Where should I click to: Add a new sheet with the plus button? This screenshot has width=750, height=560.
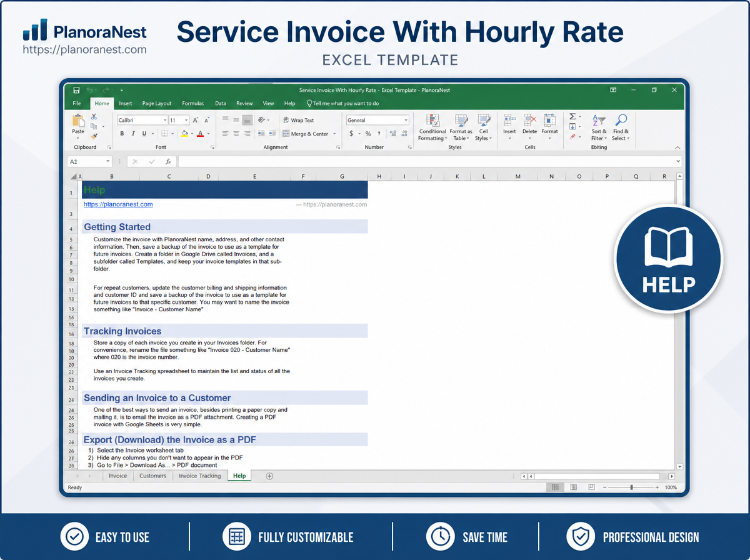[270, 476]
